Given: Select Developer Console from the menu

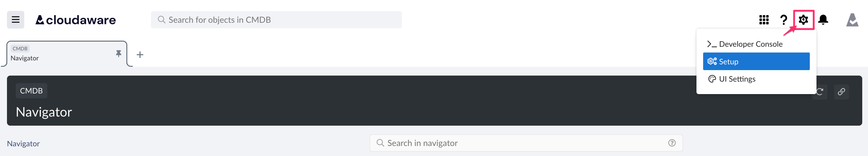Looking at the screenshot, I should (x=750, y=44).
